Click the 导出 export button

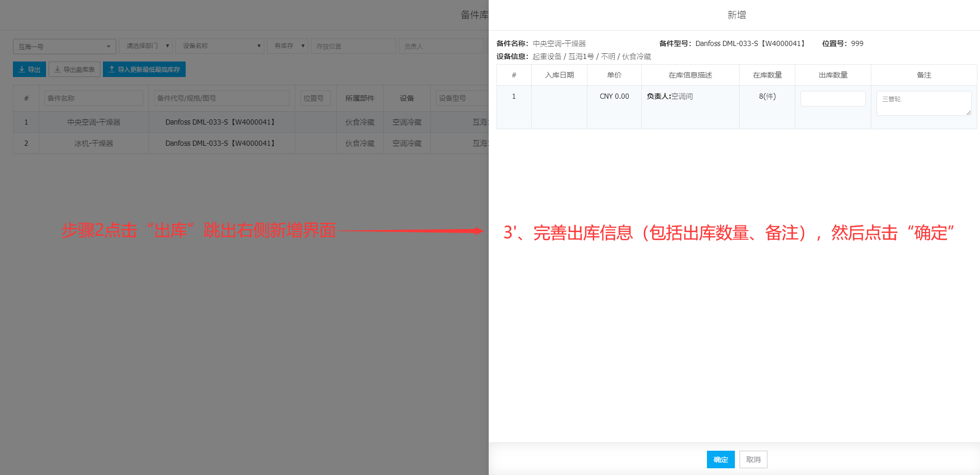tap(29, 69)
